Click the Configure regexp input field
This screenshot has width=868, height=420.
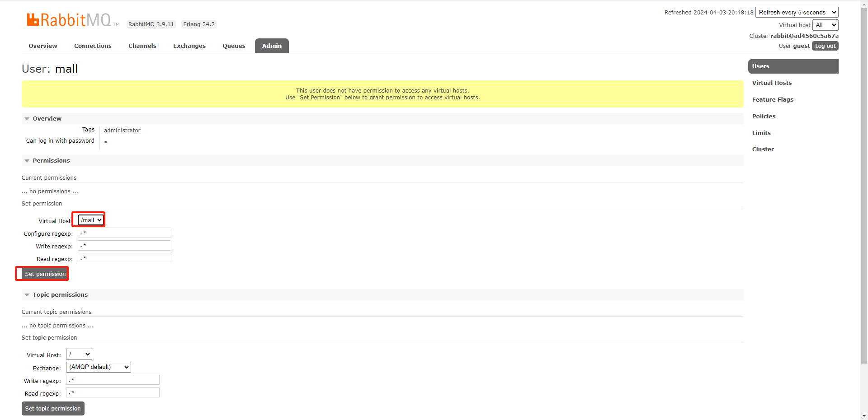[124, 233]
